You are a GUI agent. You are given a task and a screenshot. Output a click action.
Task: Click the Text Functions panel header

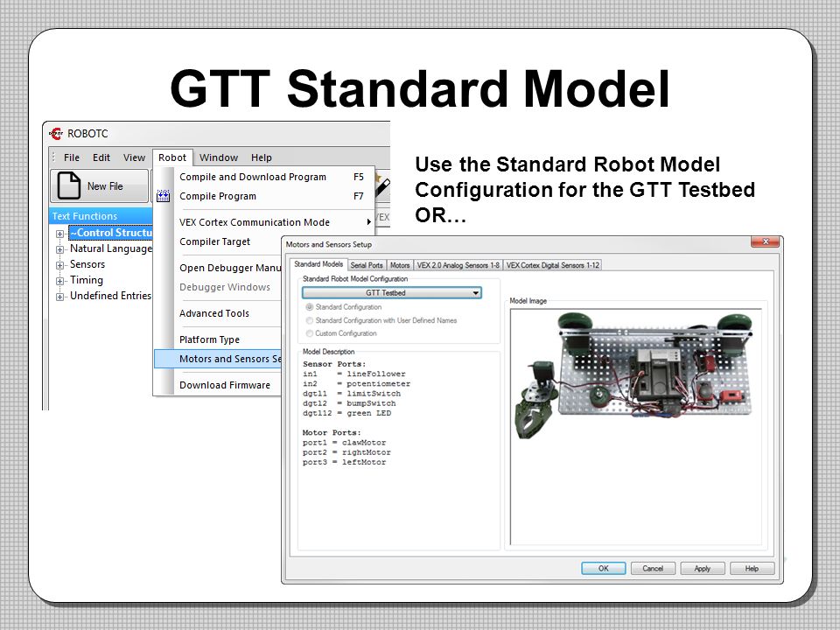tap(101, 216)
